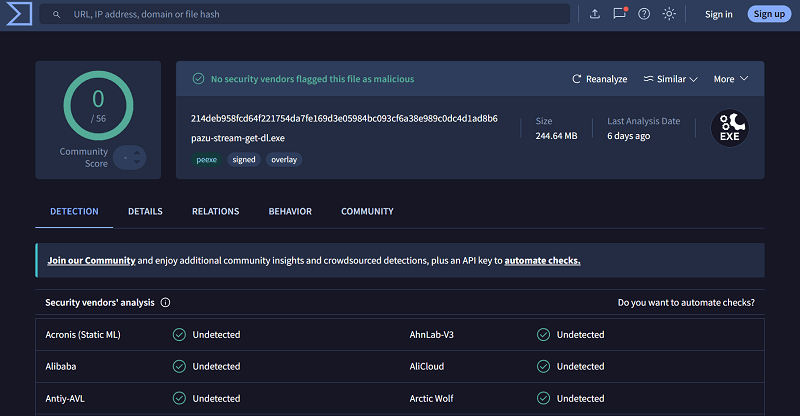The width and height of the screenshot is (800, 416).
Task: Click the peexe tag
Action: 207,160
